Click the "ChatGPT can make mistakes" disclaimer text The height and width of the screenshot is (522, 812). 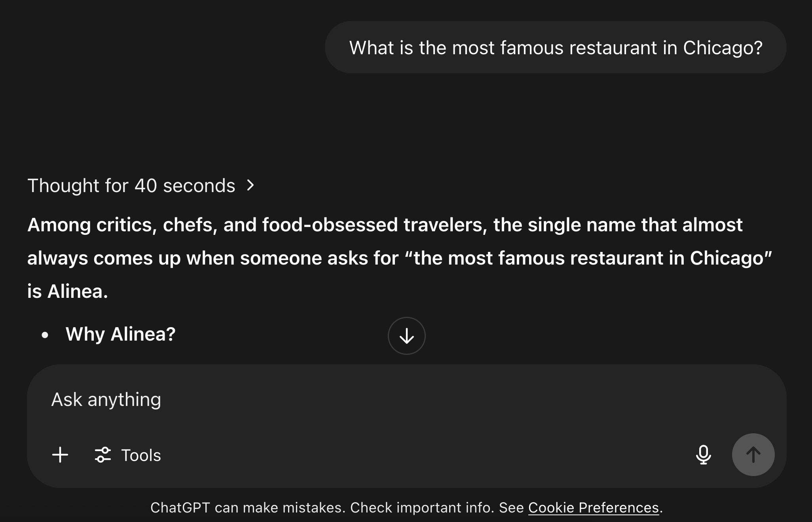pos(248,507)
